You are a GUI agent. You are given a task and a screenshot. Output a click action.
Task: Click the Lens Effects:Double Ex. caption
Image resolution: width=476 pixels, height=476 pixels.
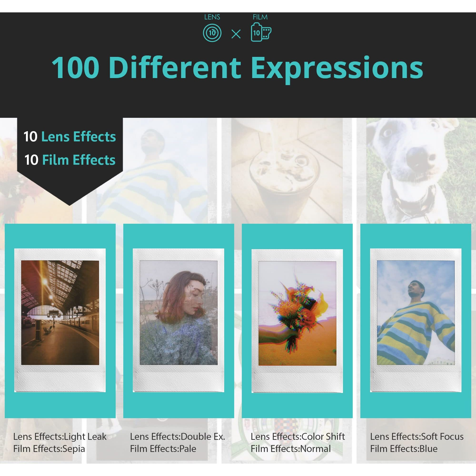click(177, 436)
